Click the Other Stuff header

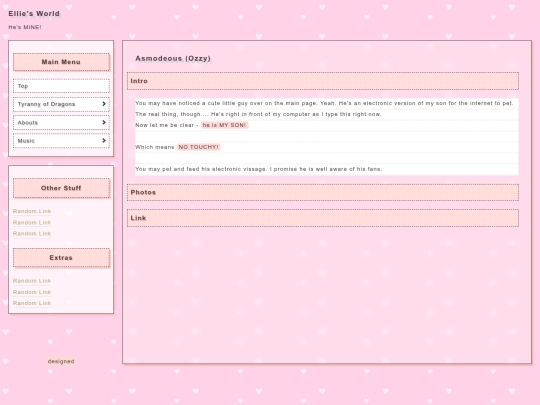point(61,188)
